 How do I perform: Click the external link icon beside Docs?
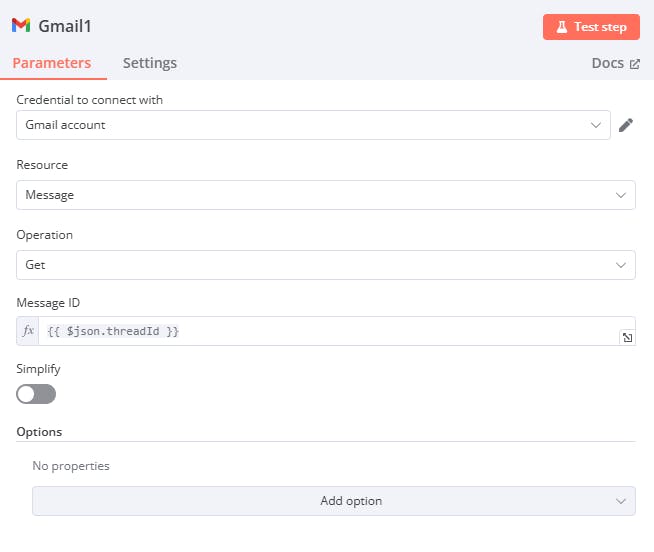click(x=634, y=64)
